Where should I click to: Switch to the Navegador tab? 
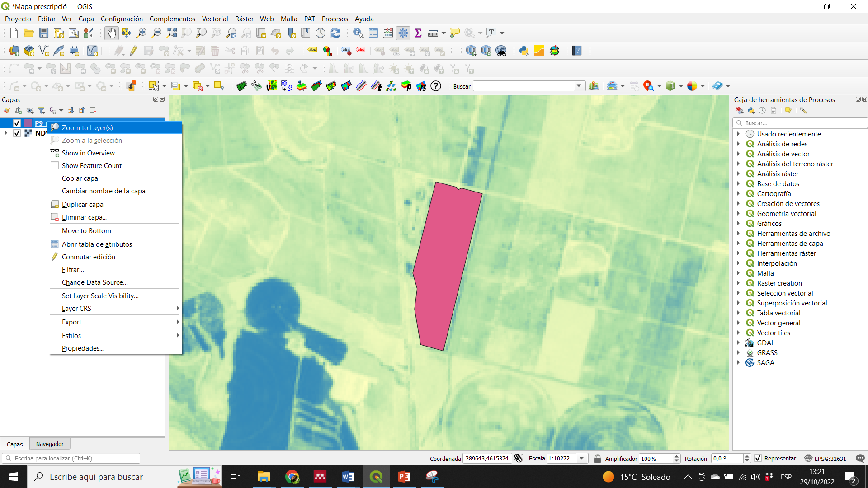pyautogui.click(x=50, y=444)
